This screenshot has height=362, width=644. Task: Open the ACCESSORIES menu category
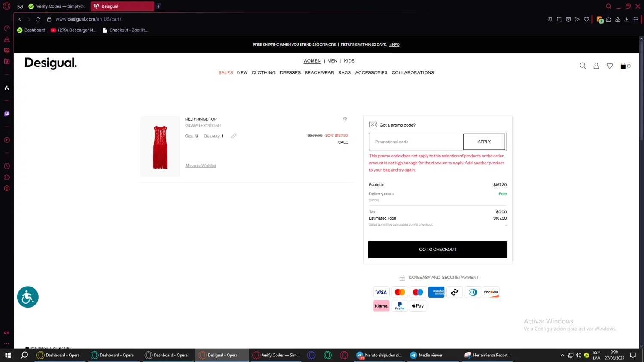371,72
